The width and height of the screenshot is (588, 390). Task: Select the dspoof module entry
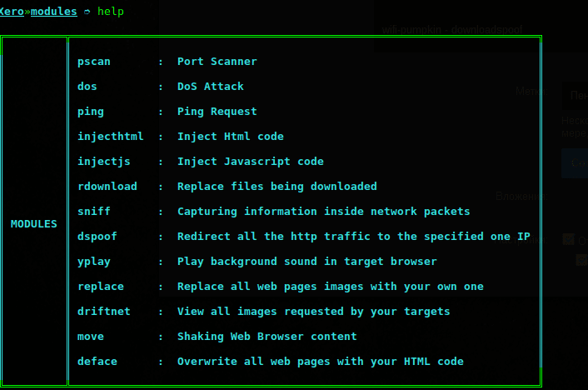(97, 237)
